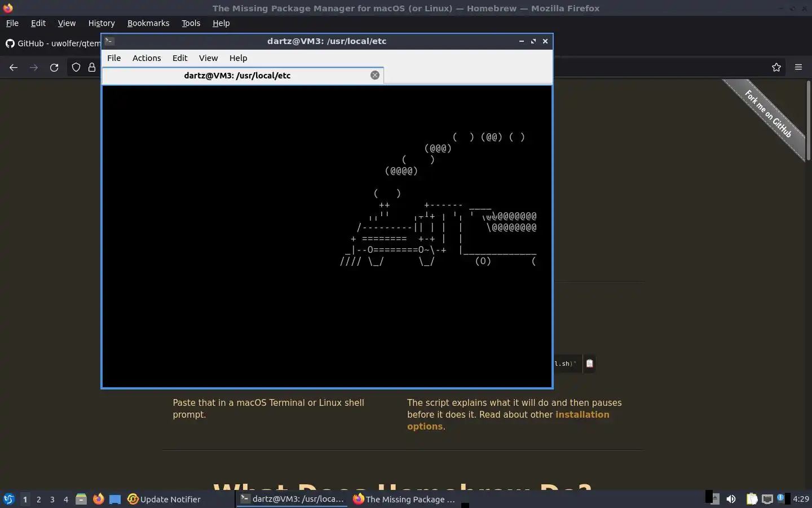Click the site security padlock icon

pyautogui.click(x=92, y=67)
